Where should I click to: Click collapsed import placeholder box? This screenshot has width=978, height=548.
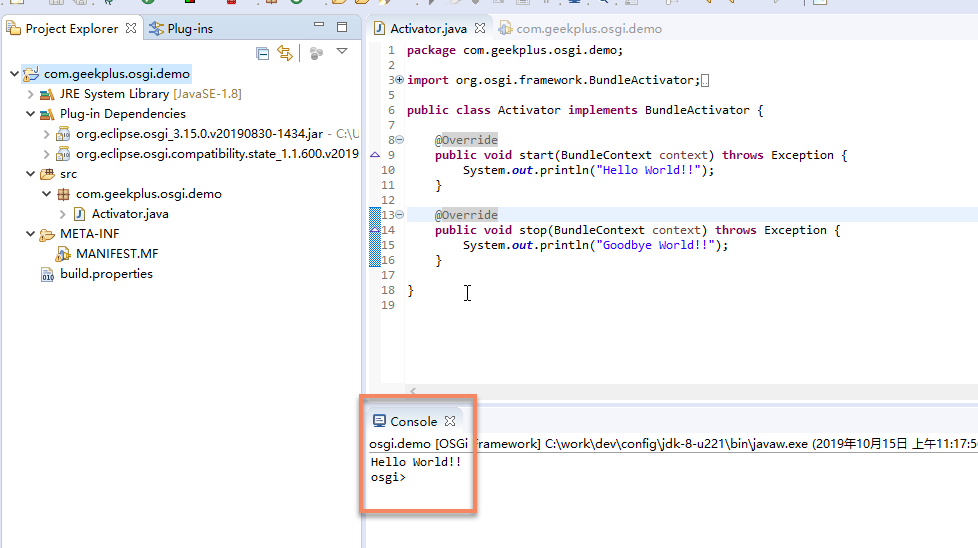[705, 80]
